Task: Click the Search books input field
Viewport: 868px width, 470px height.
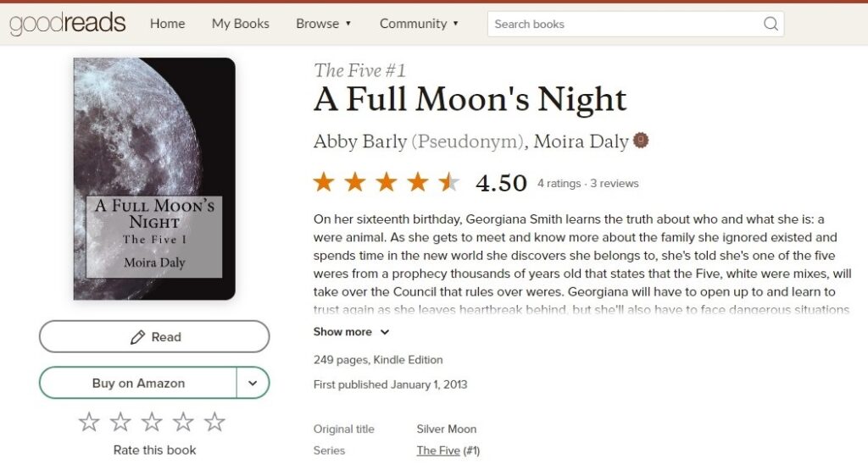Action: pyautogui.click(x=623, y=24)
